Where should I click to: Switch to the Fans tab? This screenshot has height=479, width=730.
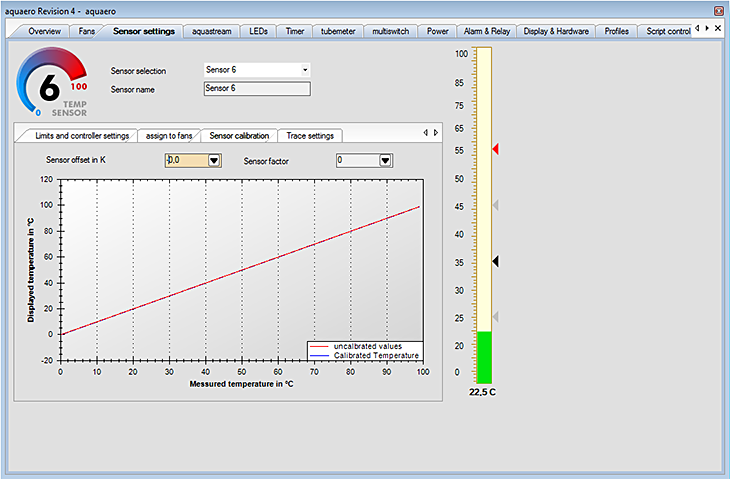pos(87,31)
